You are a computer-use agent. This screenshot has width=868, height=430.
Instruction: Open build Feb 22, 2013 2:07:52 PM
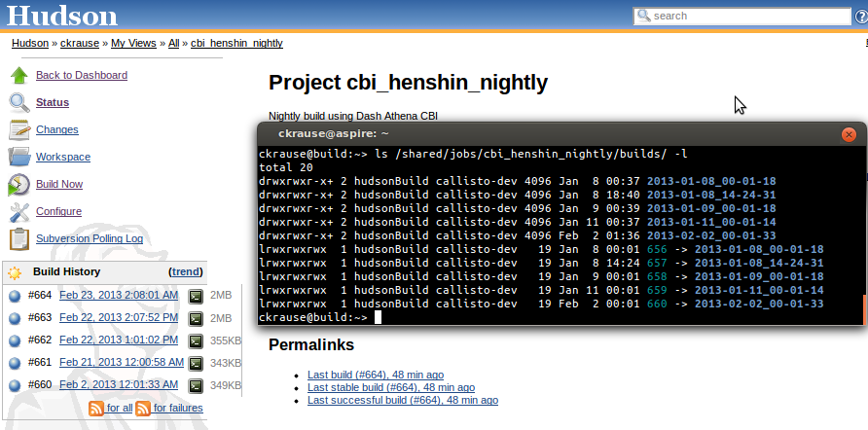tap(119, 318)
